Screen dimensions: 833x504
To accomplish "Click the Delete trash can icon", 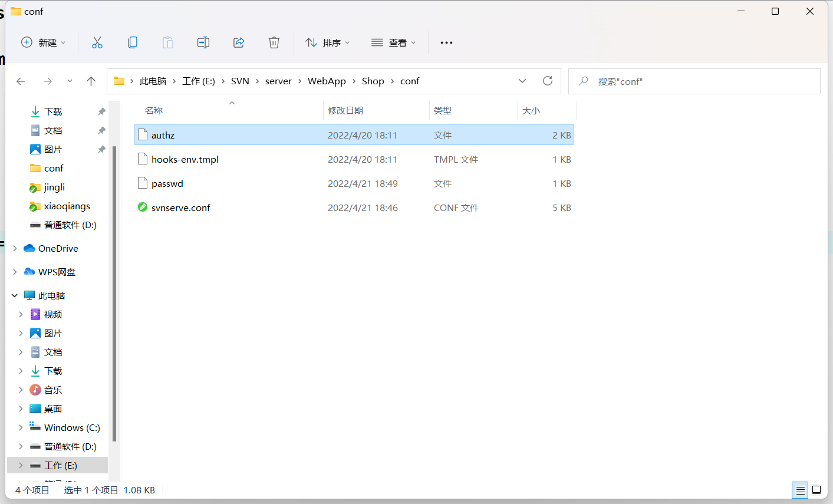I will (x=274, y=42).
